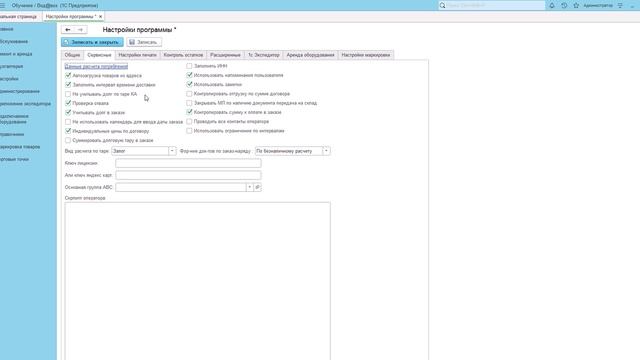Expand Вид расчета по таре dropdown
This screenshot has height=360, width=640.
(x=172, y=151)
